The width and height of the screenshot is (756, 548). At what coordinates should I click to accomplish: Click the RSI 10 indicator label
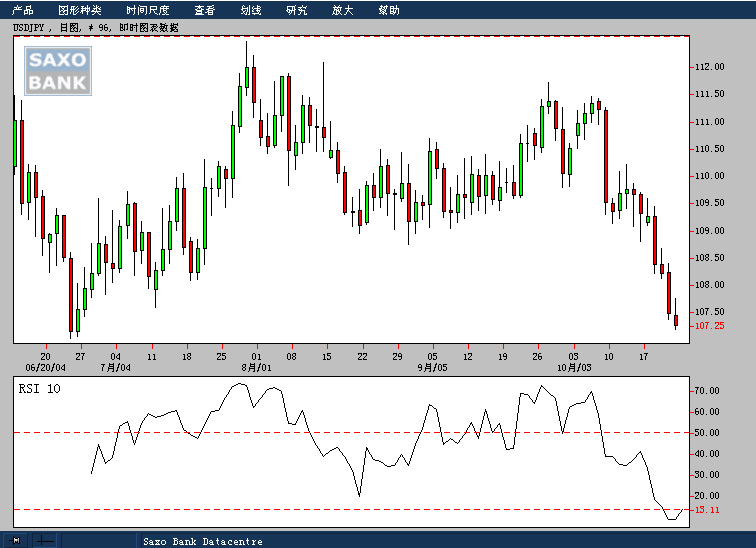click(x=39, y=389)
